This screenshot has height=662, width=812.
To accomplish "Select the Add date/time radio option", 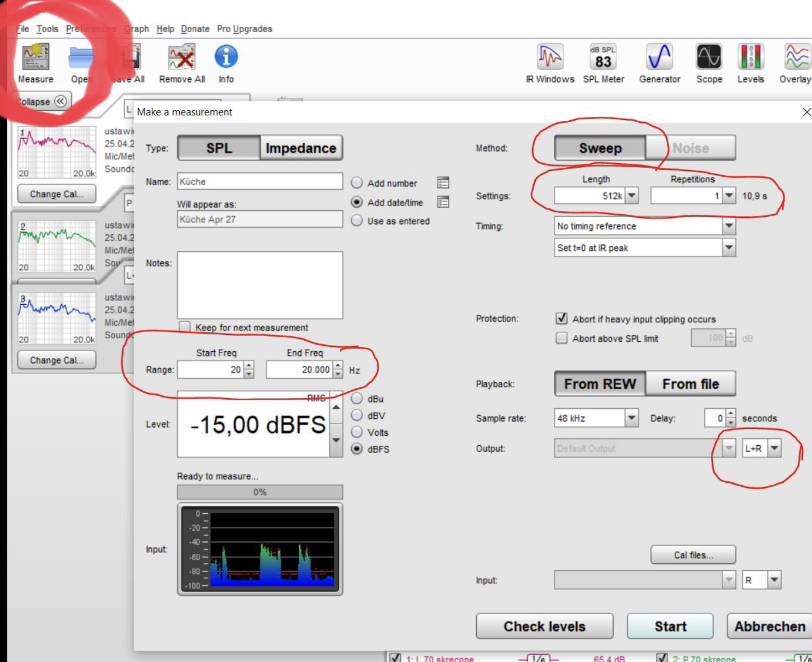I will (356, 202).
